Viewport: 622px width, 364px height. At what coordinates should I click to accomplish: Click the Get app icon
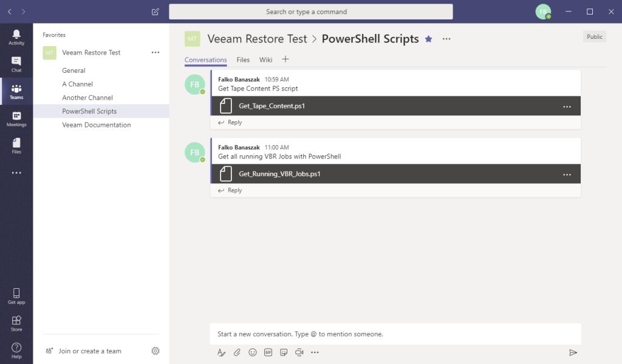[16, 296]
